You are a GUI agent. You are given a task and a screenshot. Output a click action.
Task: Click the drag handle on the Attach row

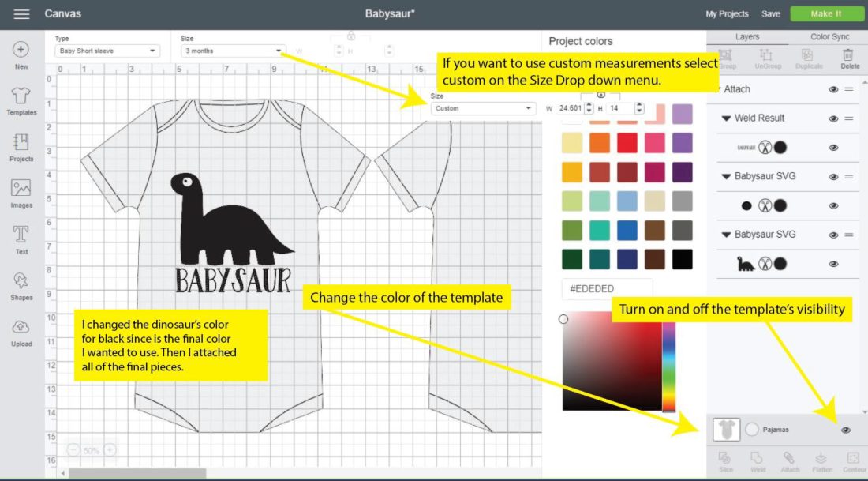(x=849, y=89)
